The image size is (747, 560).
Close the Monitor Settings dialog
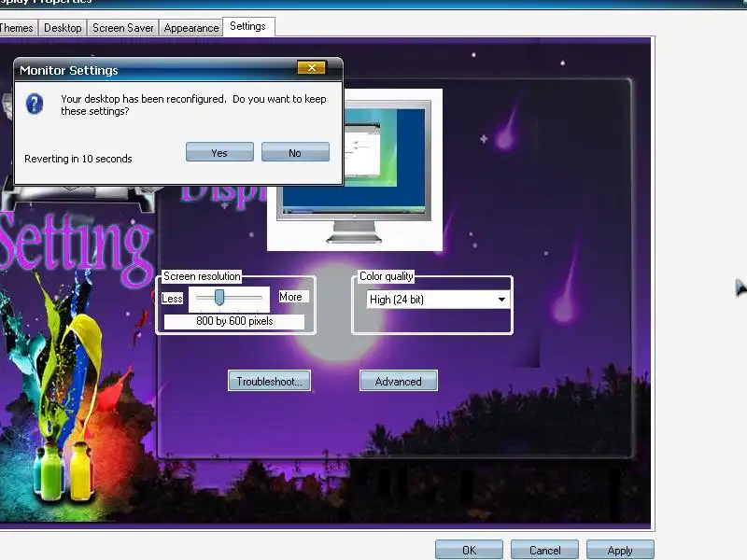coord(312,67)
